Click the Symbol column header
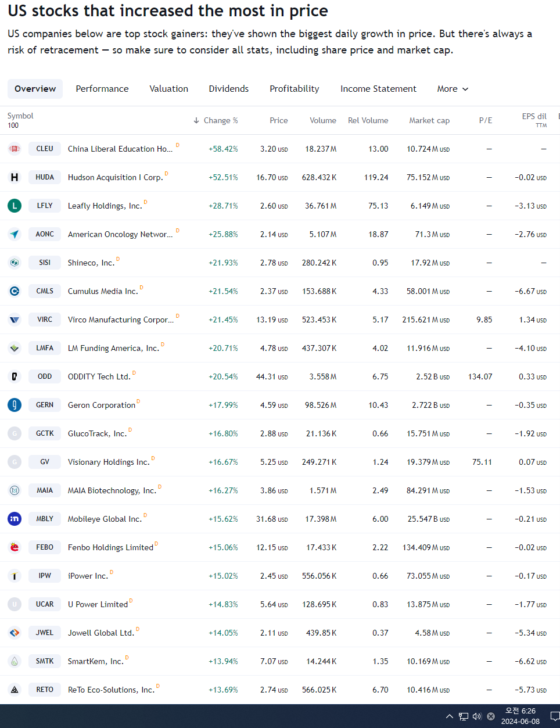Screen dimensions: 560x728 [x=20, y=116]
